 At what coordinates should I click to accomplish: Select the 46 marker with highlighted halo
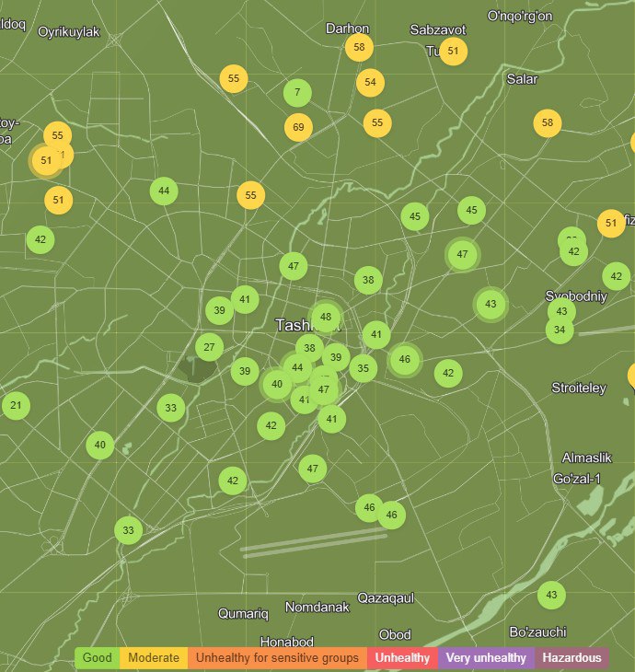tap(405, 360)
